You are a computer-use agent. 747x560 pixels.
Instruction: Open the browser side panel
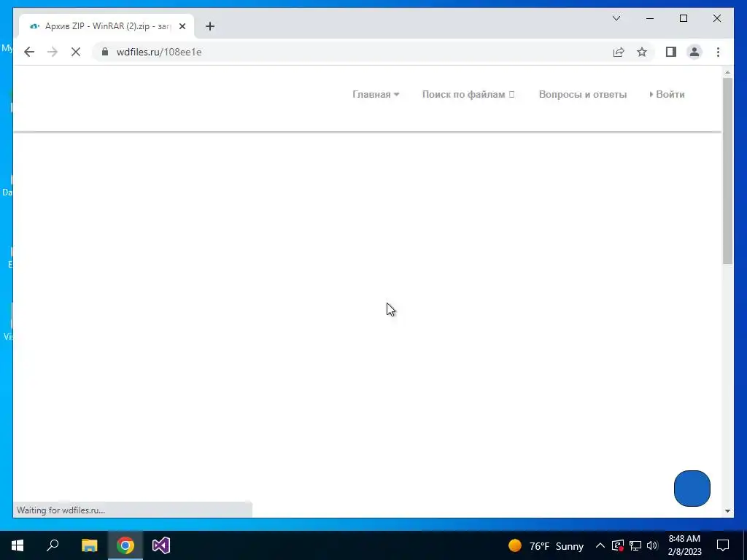coord(671,52)
